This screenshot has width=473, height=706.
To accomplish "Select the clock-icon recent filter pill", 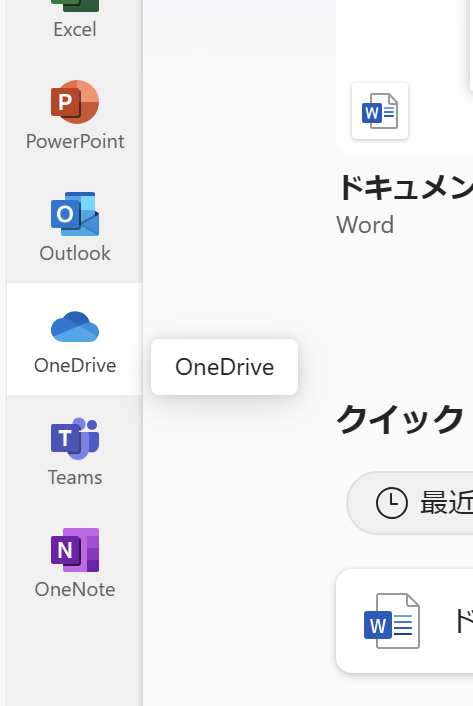I will coord(410,503).
